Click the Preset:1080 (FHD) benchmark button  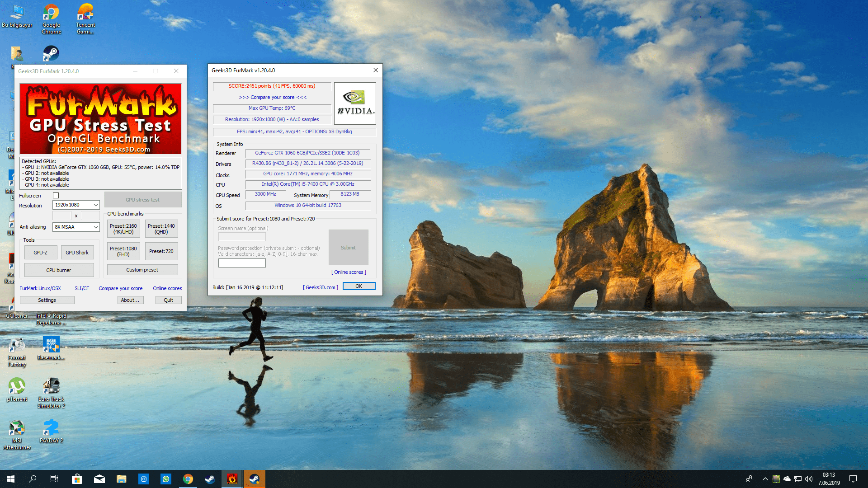pos(123,251)
